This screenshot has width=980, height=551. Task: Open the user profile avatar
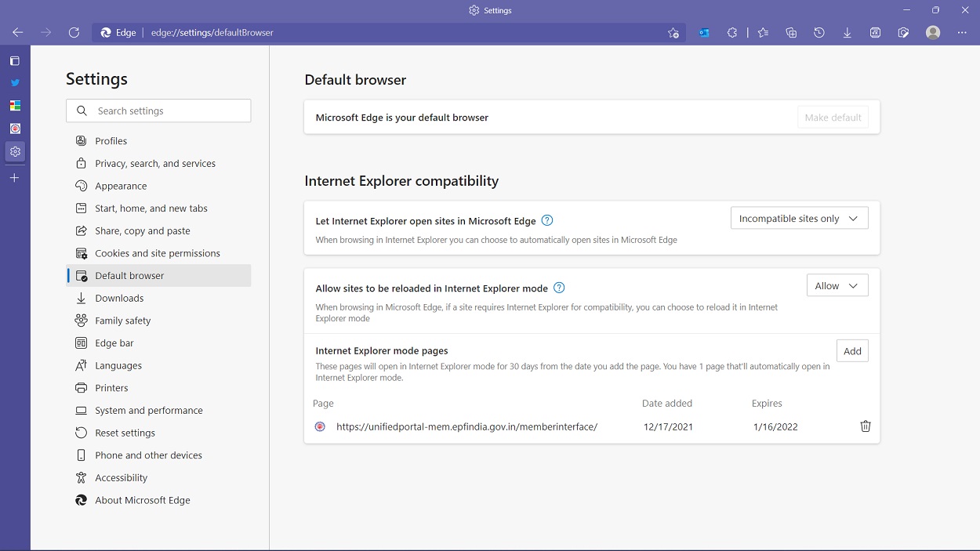tap(933, 33)
